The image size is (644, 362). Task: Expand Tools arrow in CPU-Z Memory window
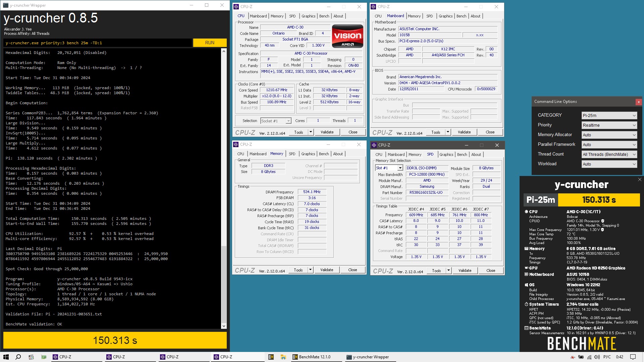tap(310, 270)
